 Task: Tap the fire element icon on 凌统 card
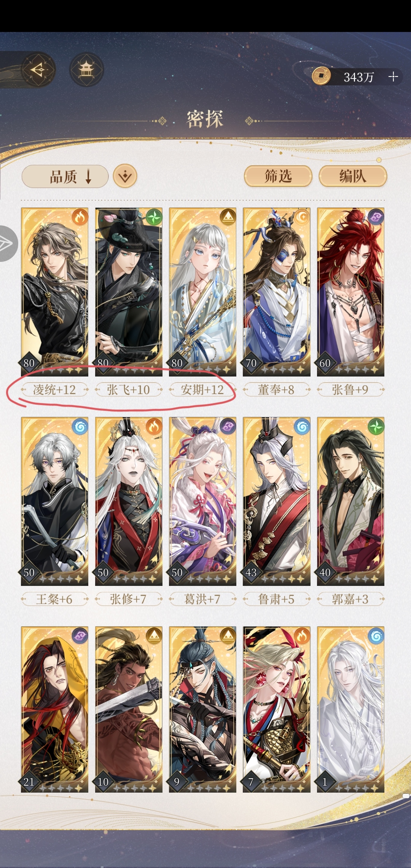pos(80,217)
